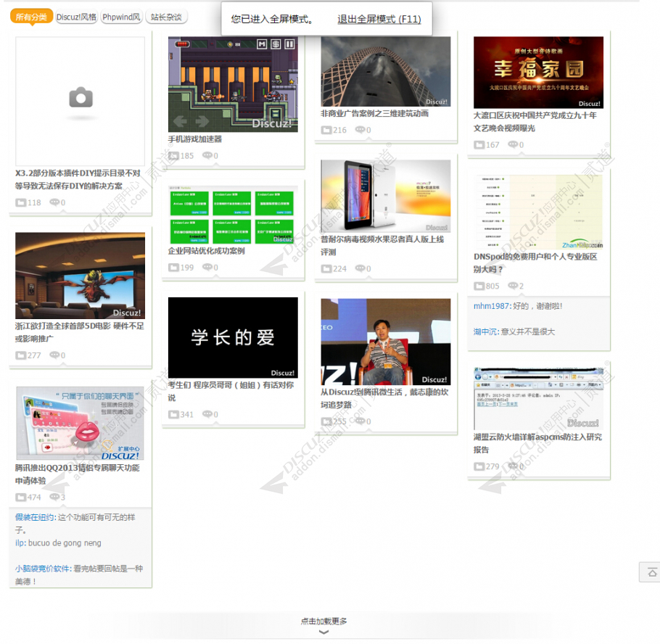Viewport: 660px width, 644px height.
Task: Open 大渡口区庆祝中国共产党成立九十年 post title
Action: 535,122
